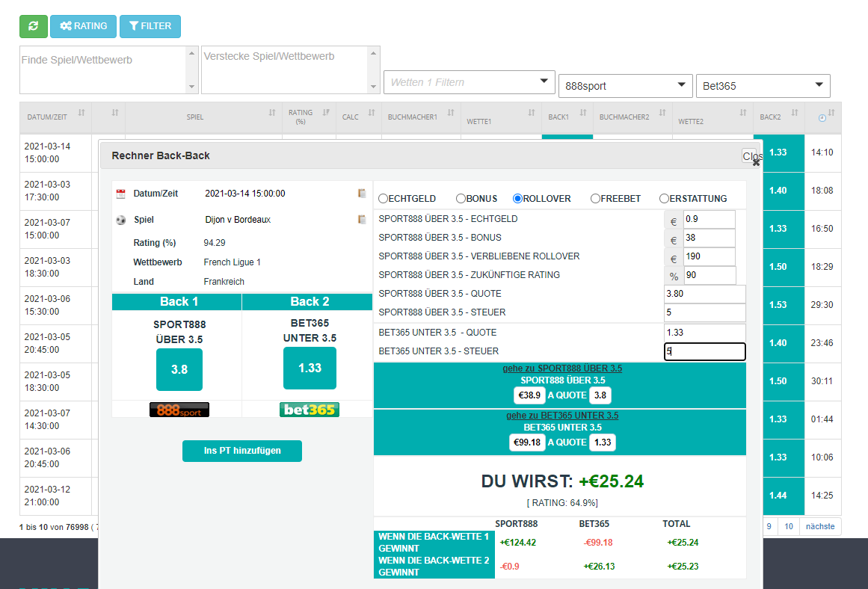
Task: Edit the BET365 UNTER 3.5 STEUER field
Action: (x=705, y=351)
